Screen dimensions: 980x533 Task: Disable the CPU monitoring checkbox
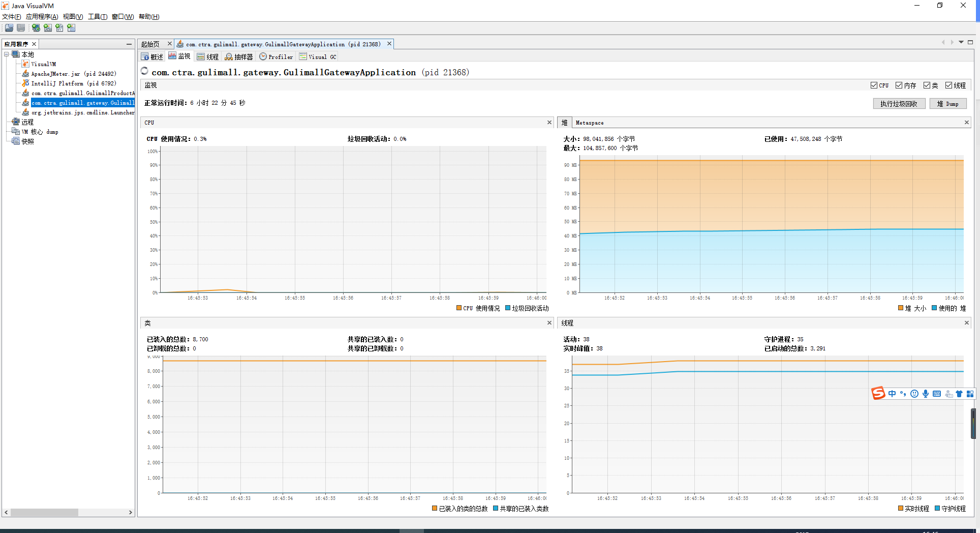[875, 85]
